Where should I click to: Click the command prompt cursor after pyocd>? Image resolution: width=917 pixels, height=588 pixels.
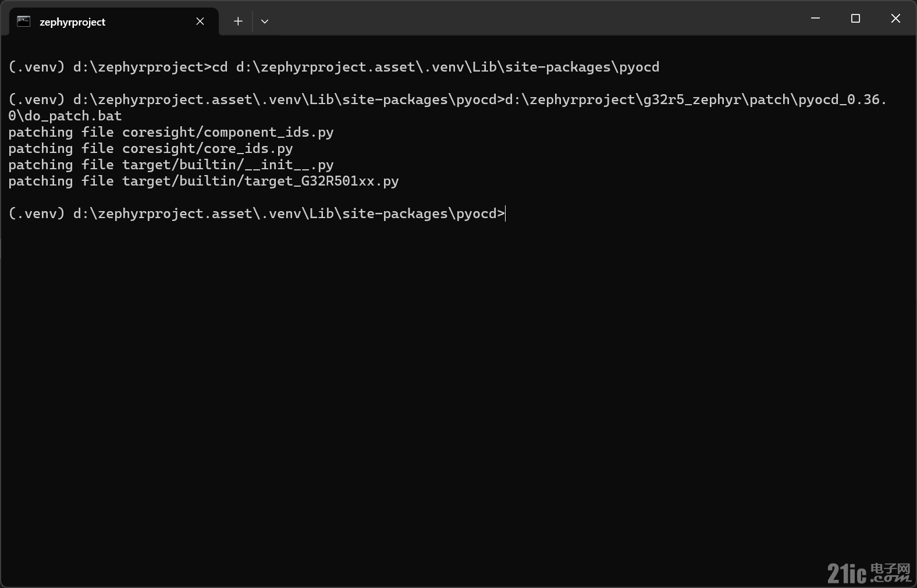(506, 213)
